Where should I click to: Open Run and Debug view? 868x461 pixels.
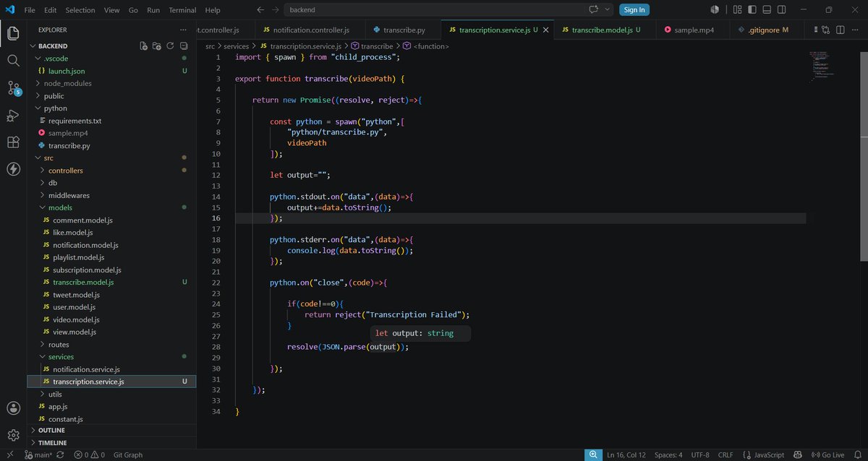pos(13,116)
